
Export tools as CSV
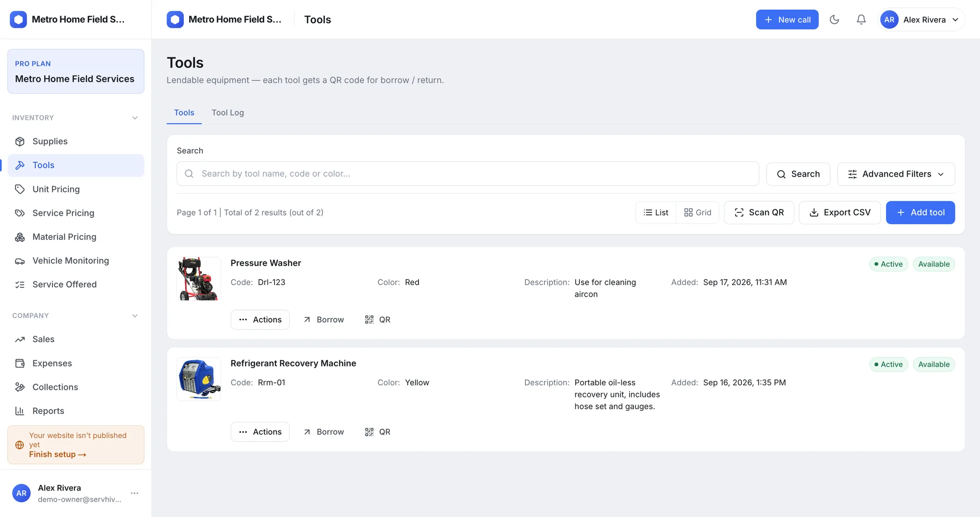(840, 212)
